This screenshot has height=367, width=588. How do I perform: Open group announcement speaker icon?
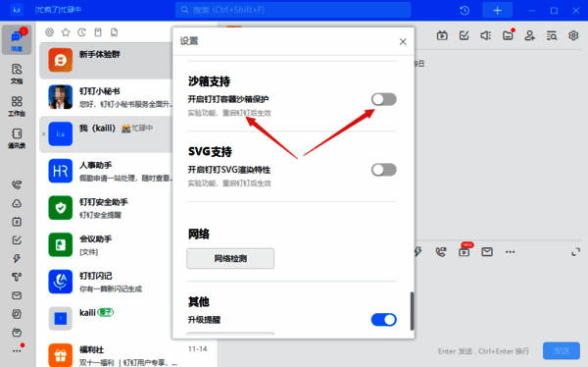(x=486, y=35)
